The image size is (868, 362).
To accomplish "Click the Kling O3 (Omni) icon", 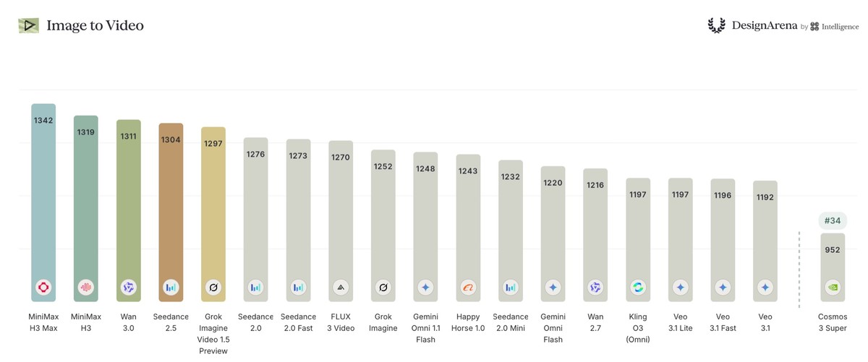I will (x=638, y=287).
